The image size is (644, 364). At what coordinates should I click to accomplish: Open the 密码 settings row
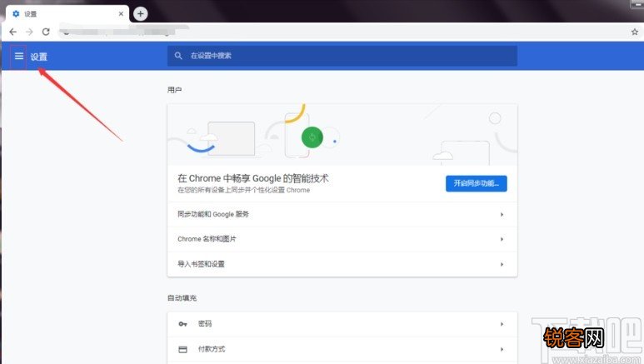342,324
